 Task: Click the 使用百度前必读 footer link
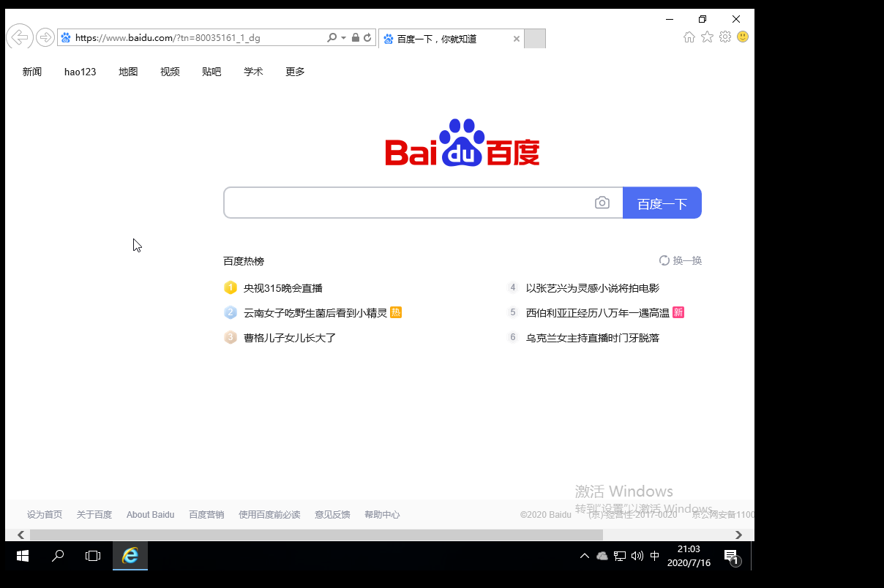269,515
